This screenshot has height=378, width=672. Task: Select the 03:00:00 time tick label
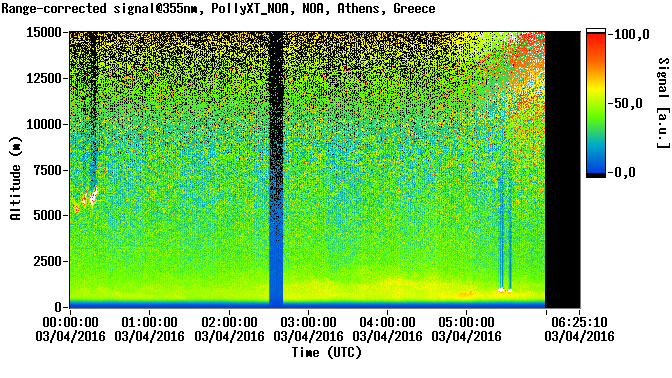click(x=308, y=322)
